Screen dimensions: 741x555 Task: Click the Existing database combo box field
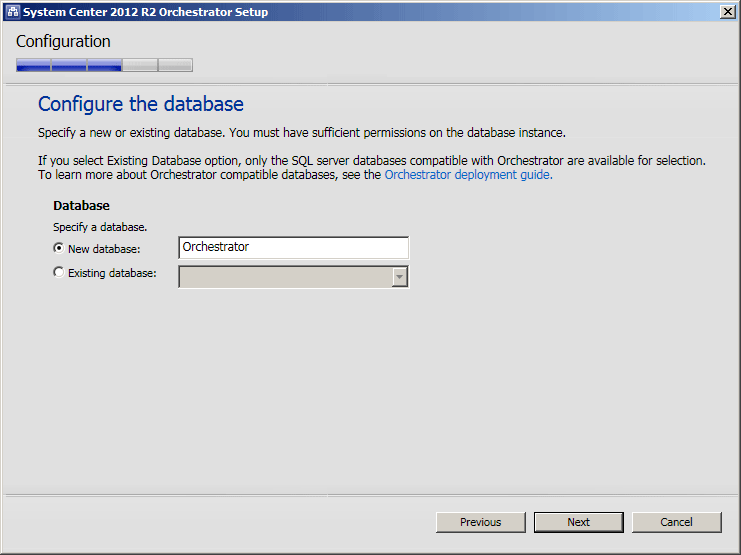[x=293, y=277]
